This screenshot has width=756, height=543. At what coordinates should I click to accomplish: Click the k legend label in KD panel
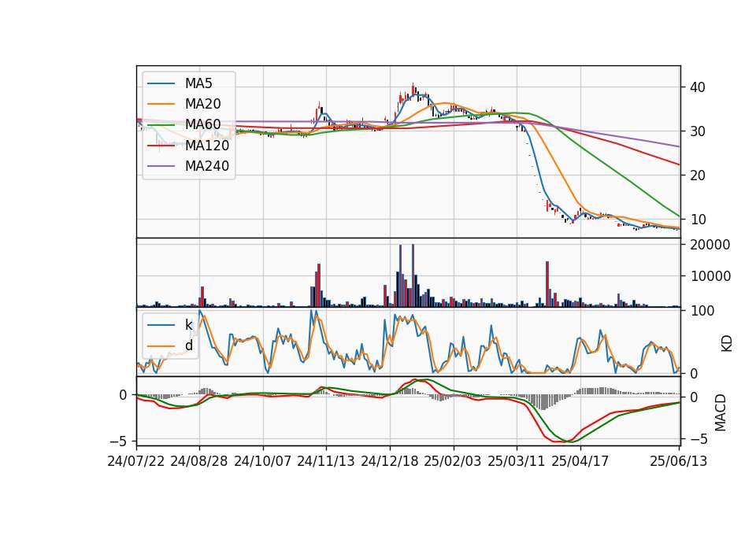click(188, 325)
